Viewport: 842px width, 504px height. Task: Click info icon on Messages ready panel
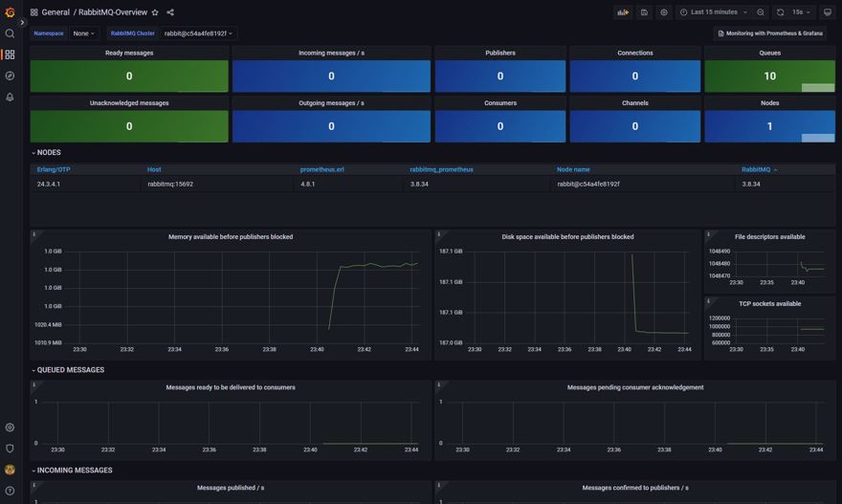point(34,384)
